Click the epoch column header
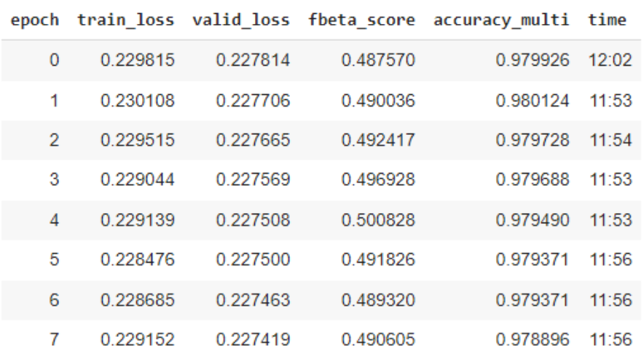 click(34, 20)
